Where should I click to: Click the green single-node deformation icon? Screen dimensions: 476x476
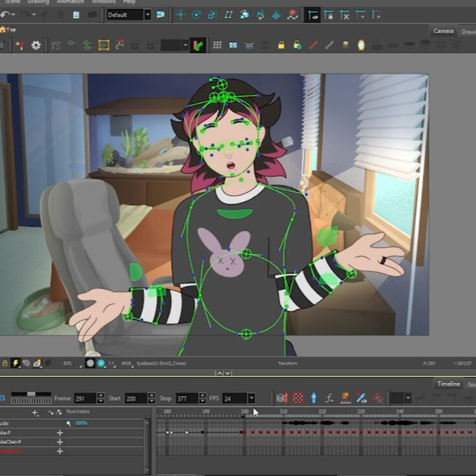click(x=72, y=45)
